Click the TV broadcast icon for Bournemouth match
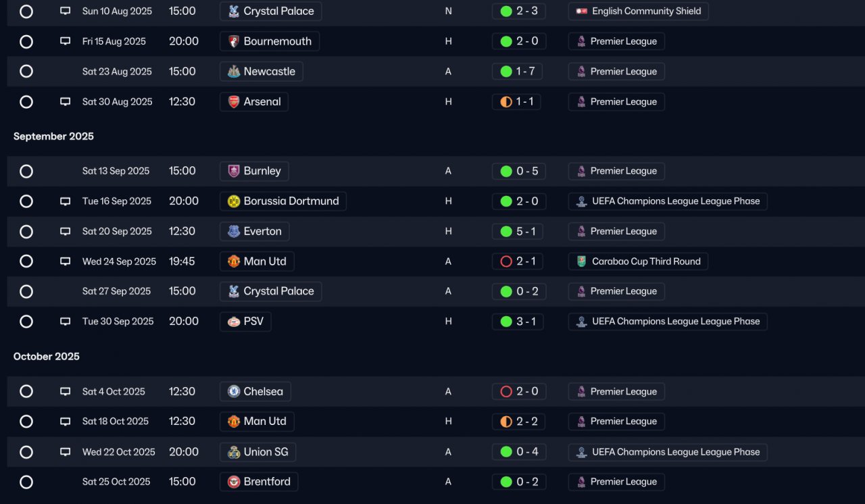This screenshot has width=865, height=504. [65, 41]
